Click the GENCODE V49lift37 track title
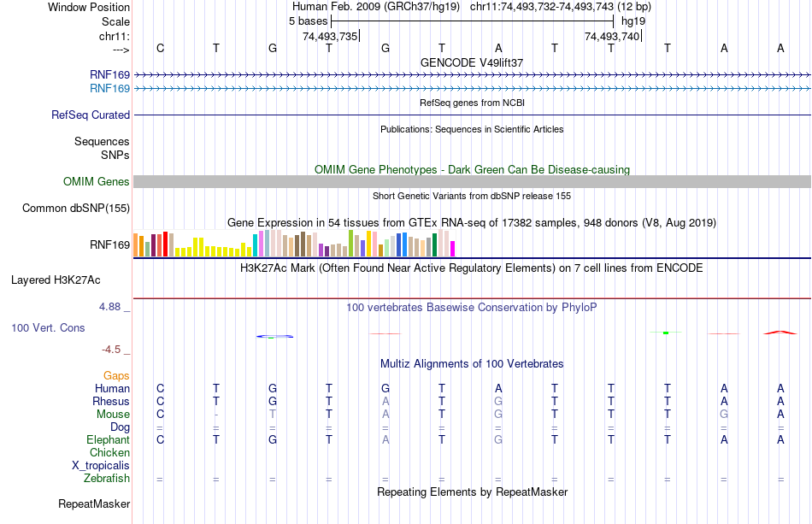The width and height of the screenshot is (812, 524). point(472,62)
